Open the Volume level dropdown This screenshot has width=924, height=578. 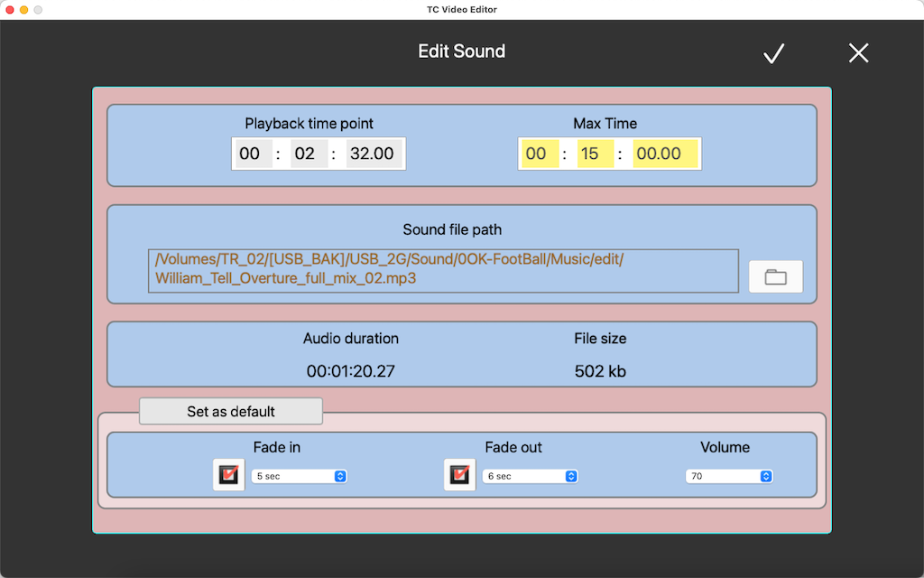tap(729, 476)
